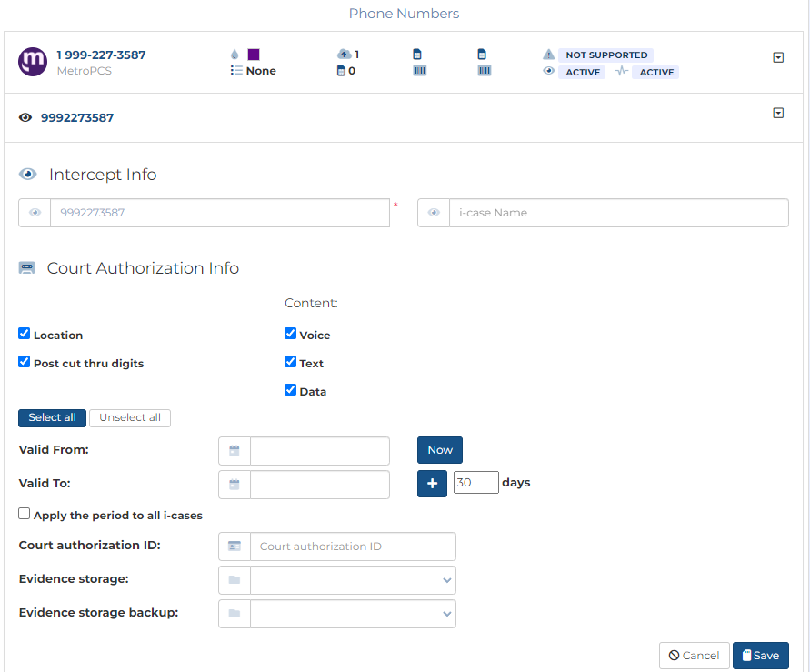Enable Apply the period to all i-cases

(25, 514)
